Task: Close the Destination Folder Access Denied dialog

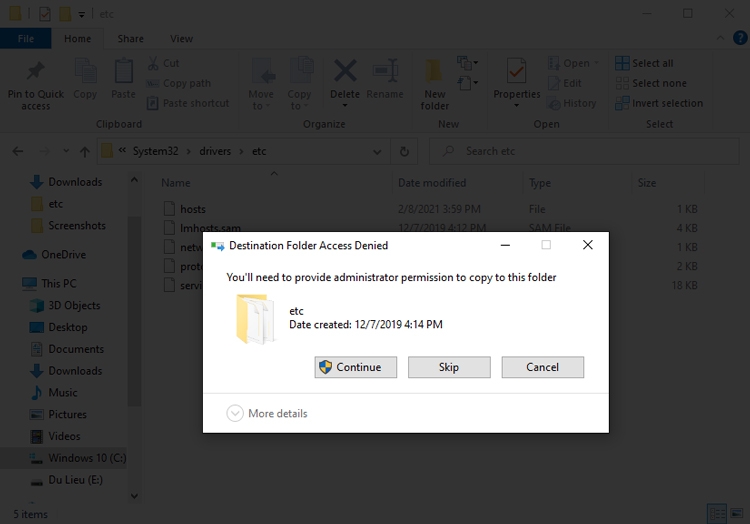Action: click(588, 245)
